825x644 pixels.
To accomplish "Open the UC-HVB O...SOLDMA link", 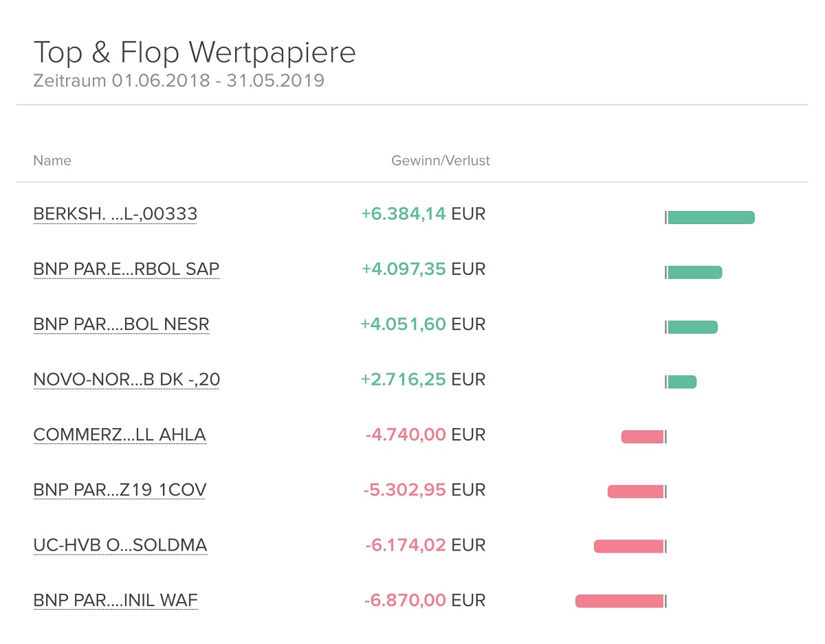I will [x=120, y=546].
